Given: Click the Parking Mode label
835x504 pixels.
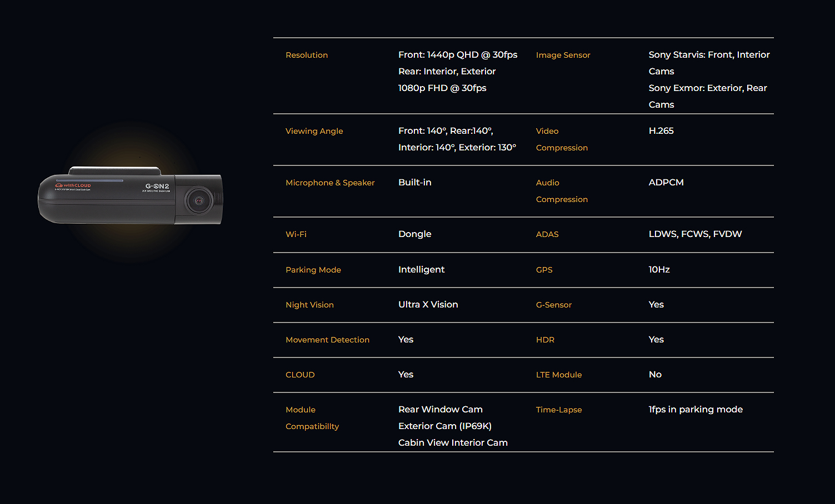Looking at the screenshot, I should pos(313,270).
